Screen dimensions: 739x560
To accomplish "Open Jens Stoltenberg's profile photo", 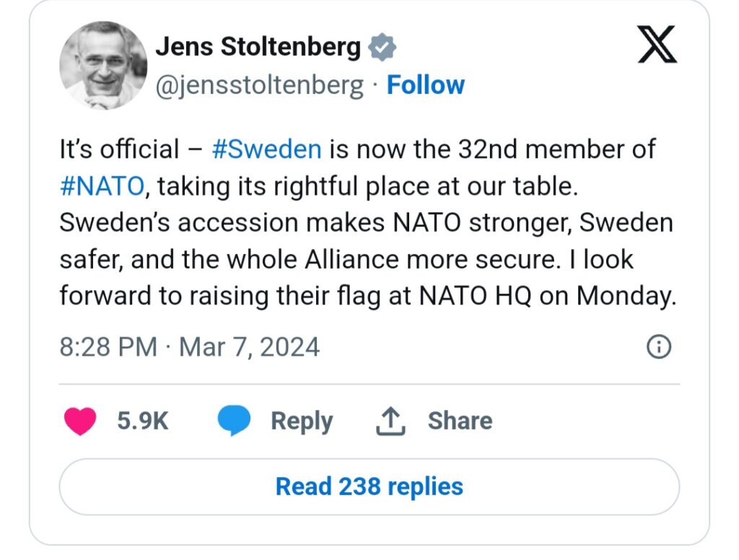I will (x=103, y=65).
